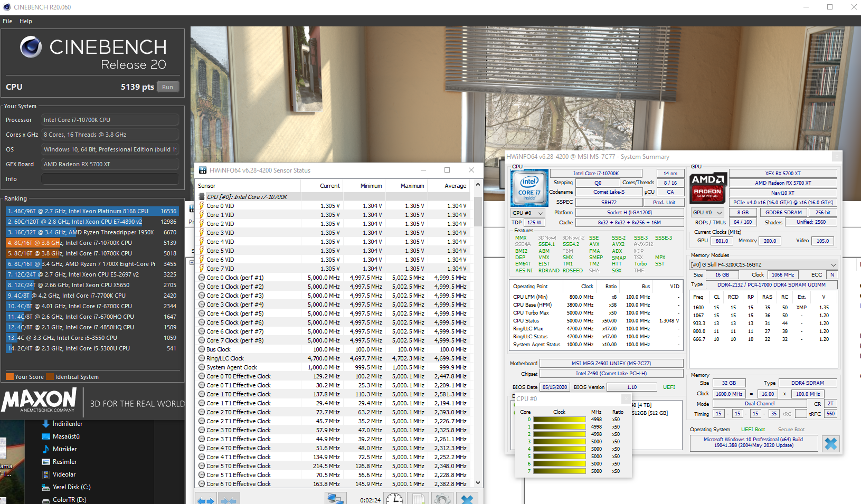This screenshot has height=504, width=861.
Task: Open the File menu in Cinebench
Action: click(x=7, y=21)
